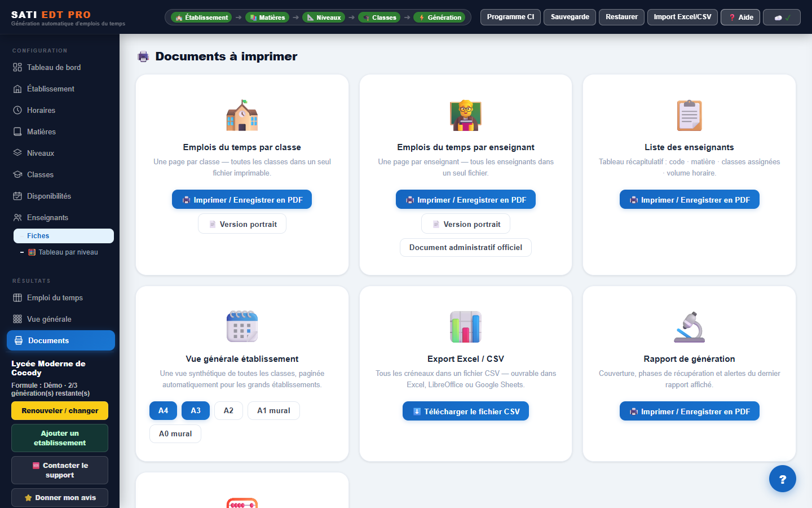Screen dimensions: 812x508
Task: Click the bar chart Export Excel icon
Action: coord(466,327)
